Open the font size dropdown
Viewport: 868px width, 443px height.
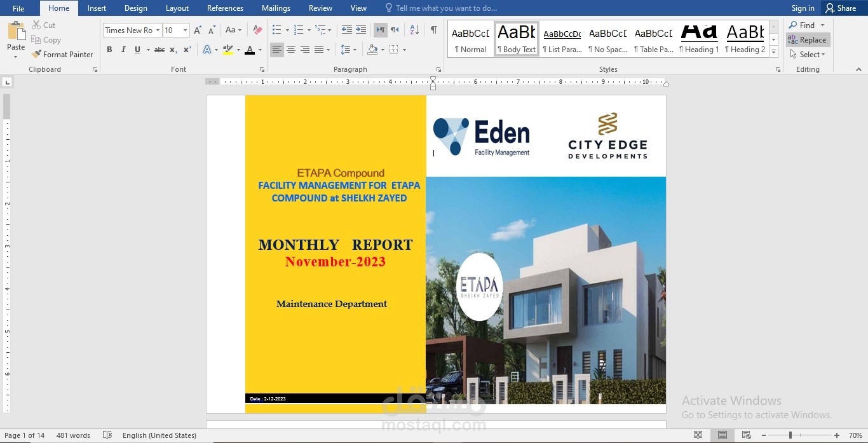(x=185, y=30)
